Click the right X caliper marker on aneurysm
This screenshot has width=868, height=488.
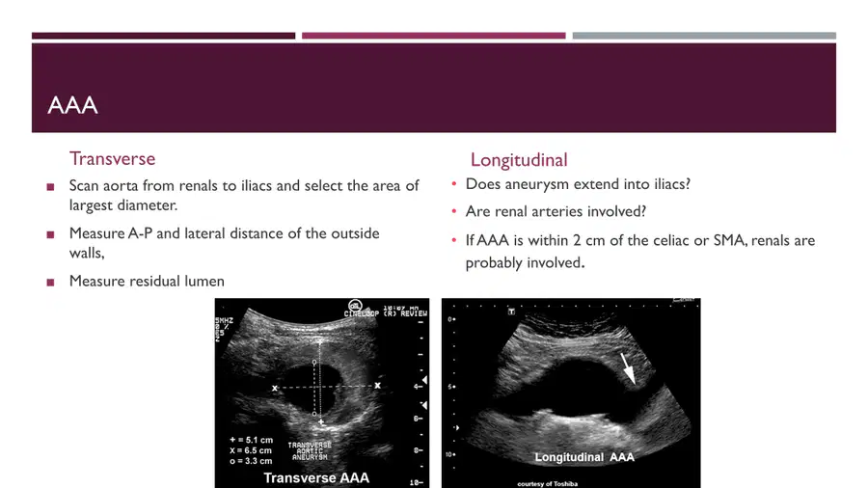point(377,386)
